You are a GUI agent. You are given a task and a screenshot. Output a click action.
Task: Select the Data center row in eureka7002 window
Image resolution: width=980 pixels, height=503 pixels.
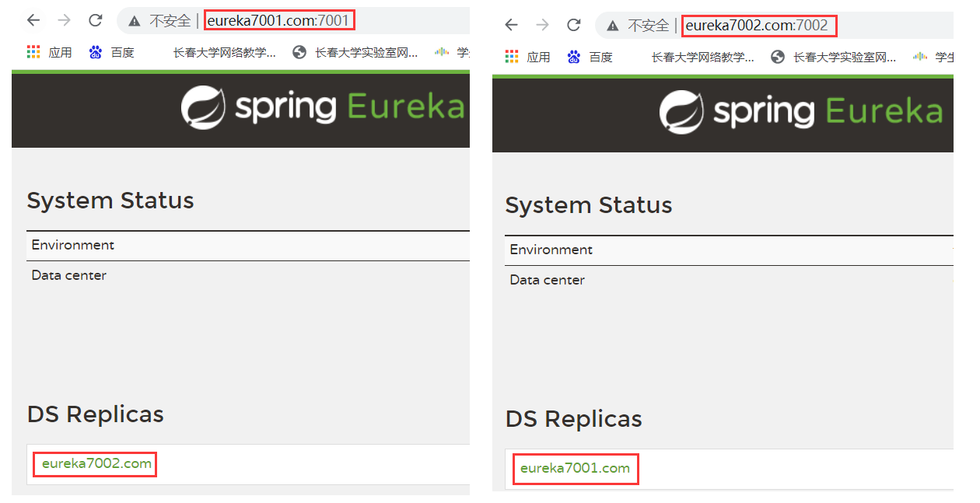click(x=729, y=280)
